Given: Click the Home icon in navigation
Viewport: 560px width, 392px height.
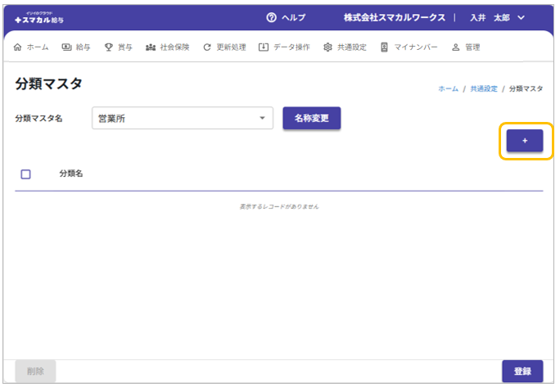Looking at the screenshot, I should 18,47.
